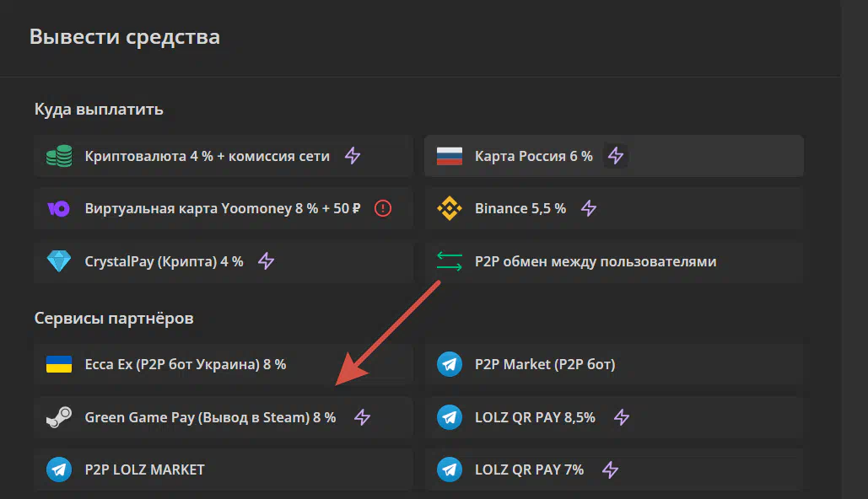Select Green Game Pay (Вывод в Steam)

pyautogui.click(x=223, y=417)
